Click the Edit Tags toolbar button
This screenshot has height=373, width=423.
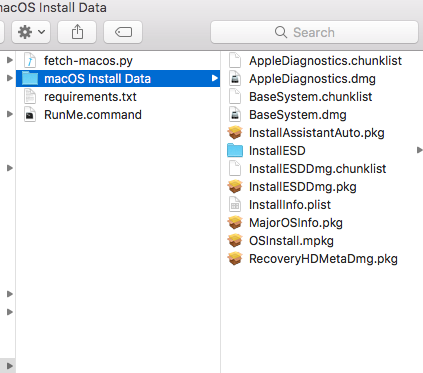(x=123, y=32)
